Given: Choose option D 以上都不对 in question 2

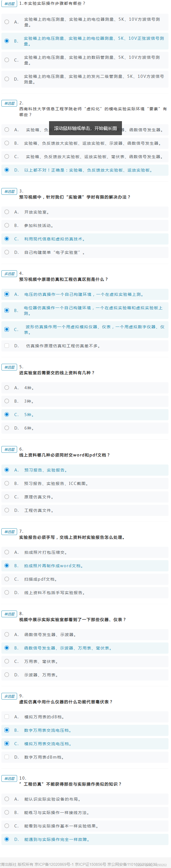Looking at the screenshot, I should click(x=7, y=170).
